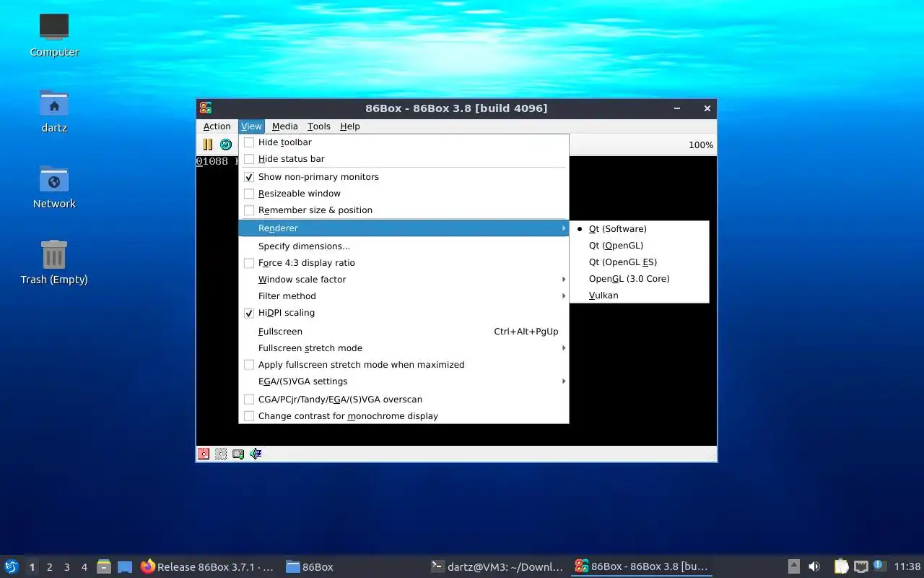Select the Qt (Software) renderer
The width and height of the screenshot is (924, 578).
tap(639, 229)
